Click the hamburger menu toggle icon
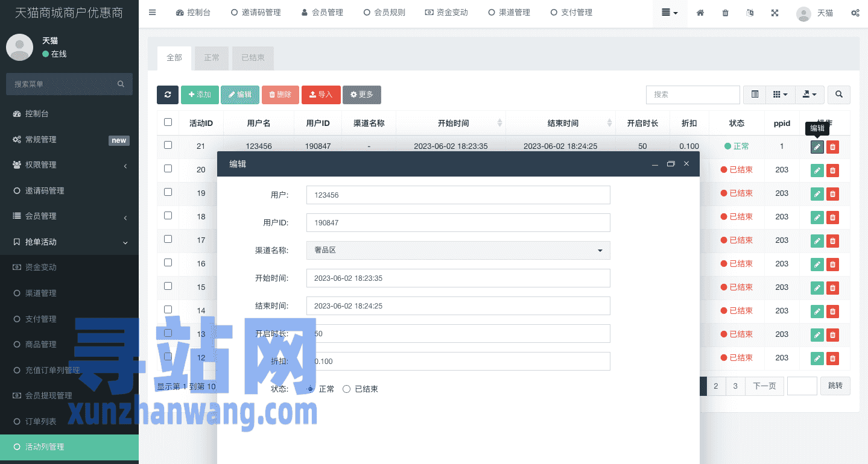Image resolution: width=868 pixels, height=464 pixels. (152, 13)
